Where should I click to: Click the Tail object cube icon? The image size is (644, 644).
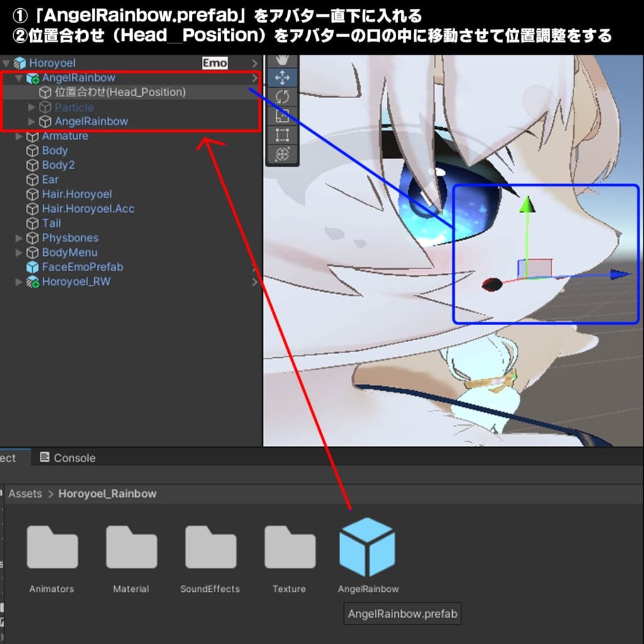[x=33, y=223]
